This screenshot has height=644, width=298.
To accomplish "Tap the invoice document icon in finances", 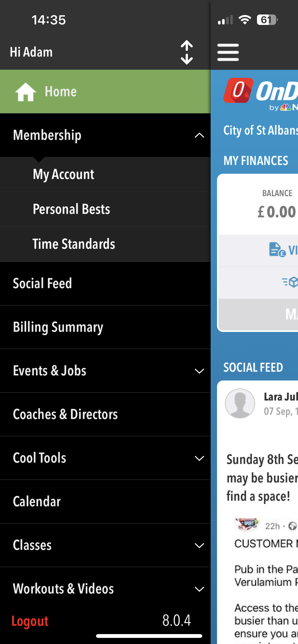I will (x=277, y=250).
